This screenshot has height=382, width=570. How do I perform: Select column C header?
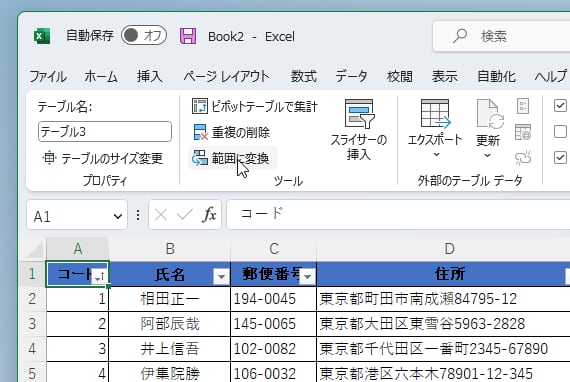pyautogui.click(x=274, y=249)
